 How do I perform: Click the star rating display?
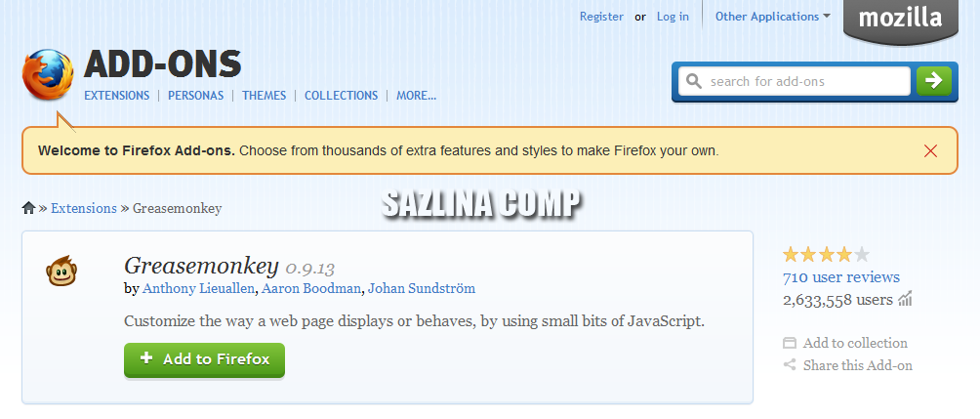pyautogui.click(x=826, y=255)
